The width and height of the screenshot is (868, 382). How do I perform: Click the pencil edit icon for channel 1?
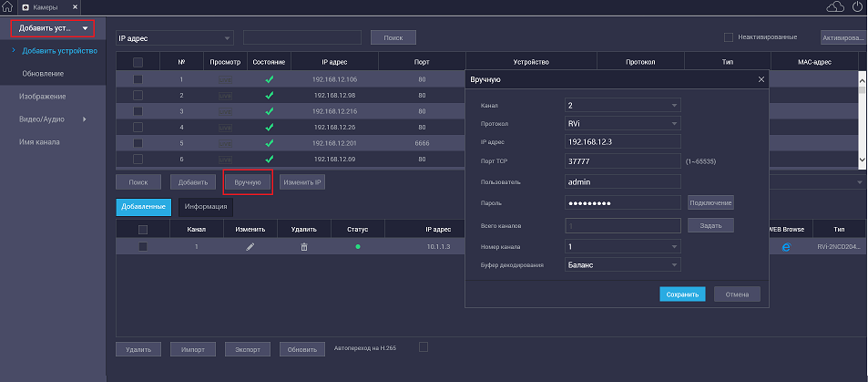250,247
